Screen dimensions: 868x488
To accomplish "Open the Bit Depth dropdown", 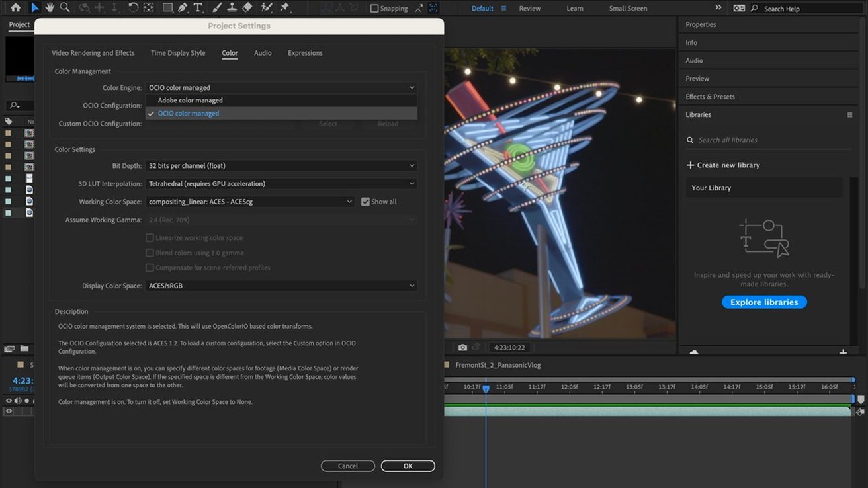I will (x=281, y=165).
